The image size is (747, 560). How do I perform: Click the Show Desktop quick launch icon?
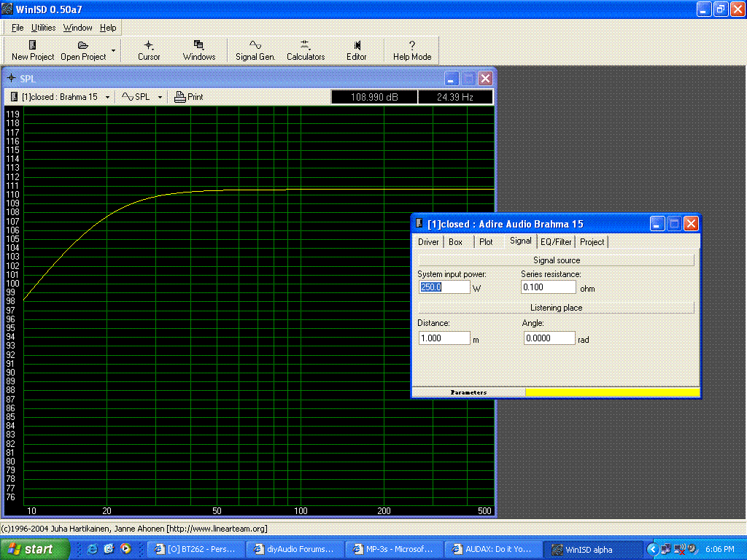pos(109,549)
